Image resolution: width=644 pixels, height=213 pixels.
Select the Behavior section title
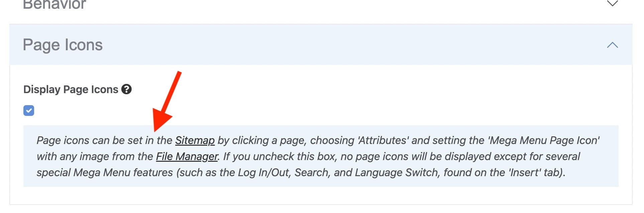[x=55, y=5]
